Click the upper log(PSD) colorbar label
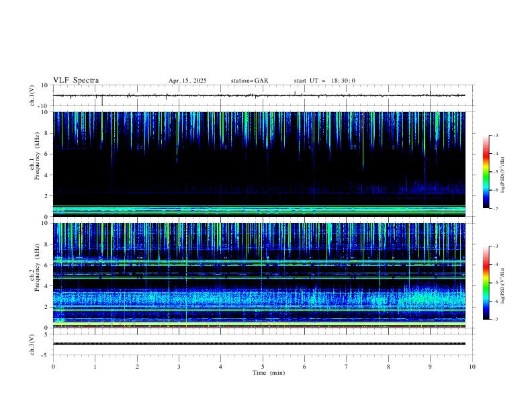The height and width of the screenshot is (411, 532). [503, 175]
